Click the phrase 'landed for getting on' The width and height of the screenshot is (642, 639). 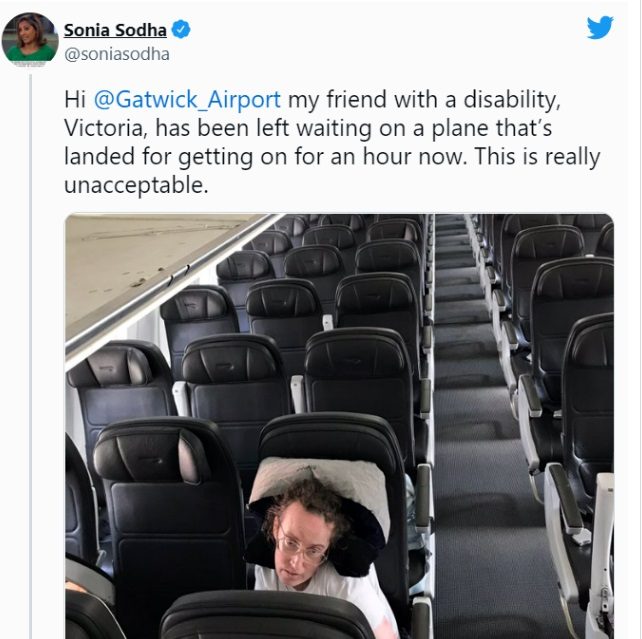pos(175,157)
